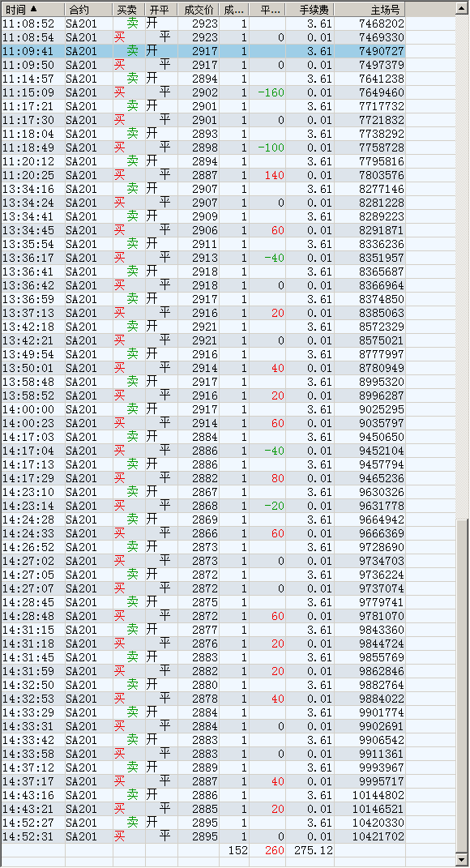Click the order number 10421702
Image resolution: width=470 pixels, height=868 pixels.
(378, 836)
